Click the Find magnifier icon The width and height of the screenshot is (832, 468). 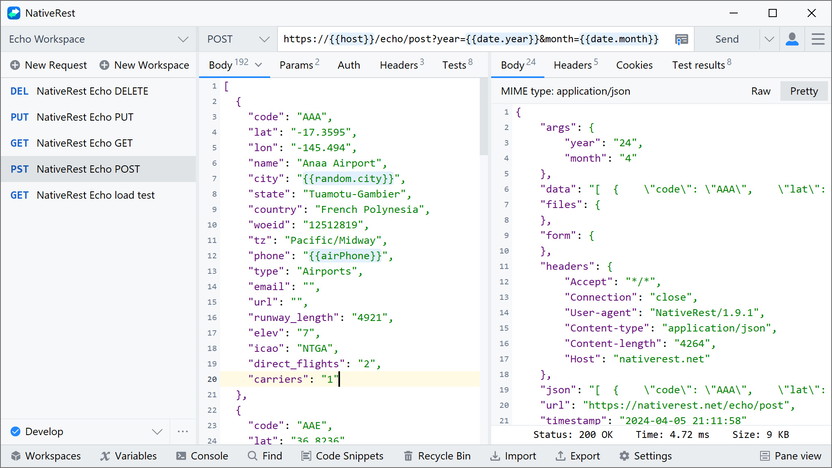coord(252,456)
